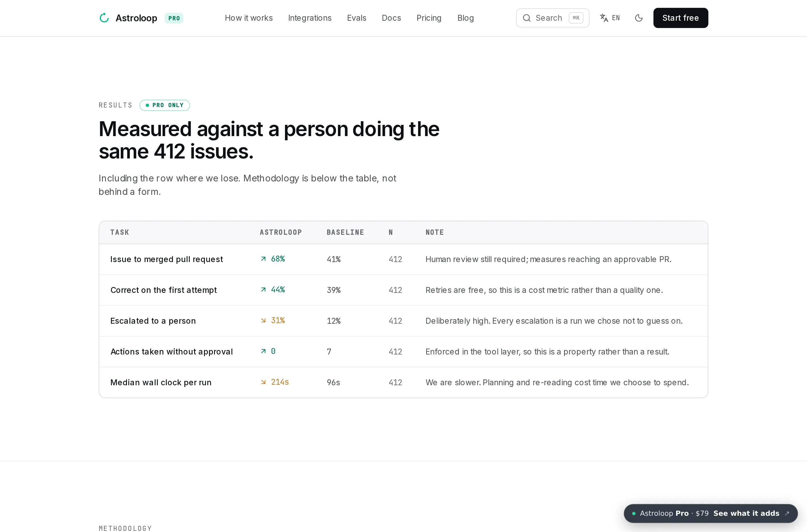Click the METHODOLOGY section label
The width and height of the screenshot is (807, 532).
[x=125, y=528]
